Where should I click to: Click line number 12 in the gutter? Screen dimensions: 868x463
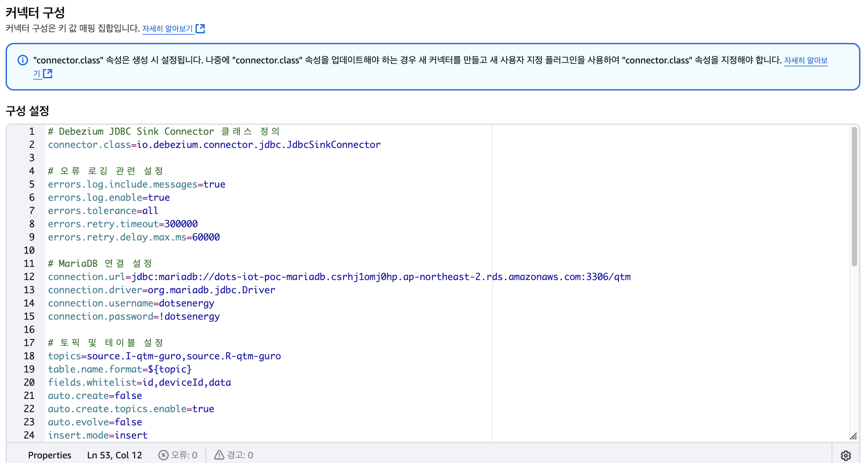[x=29, y=277]
